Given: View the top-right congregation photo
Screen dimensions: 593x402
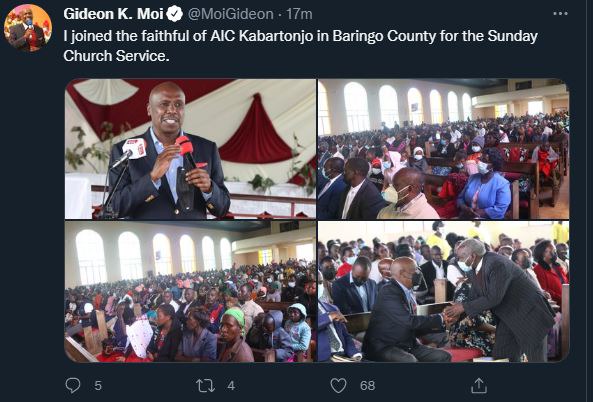Looking at the screenshot, I should click(x=443, y=149).
